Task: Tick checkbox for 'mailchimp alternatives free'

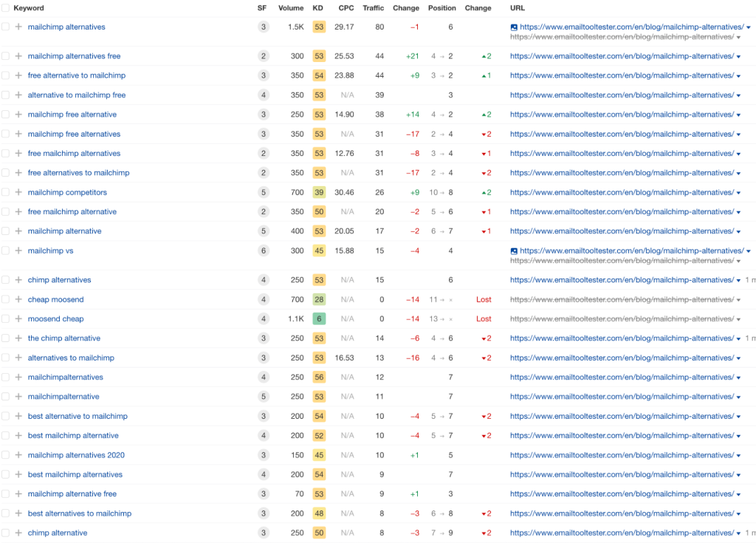Action: click(x=5, y=56)
